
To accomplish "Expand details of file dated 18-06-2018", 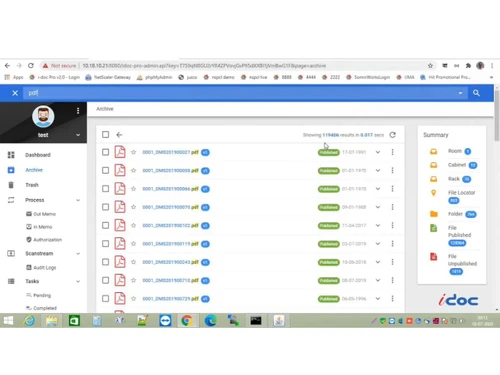I will coord(378,262).
